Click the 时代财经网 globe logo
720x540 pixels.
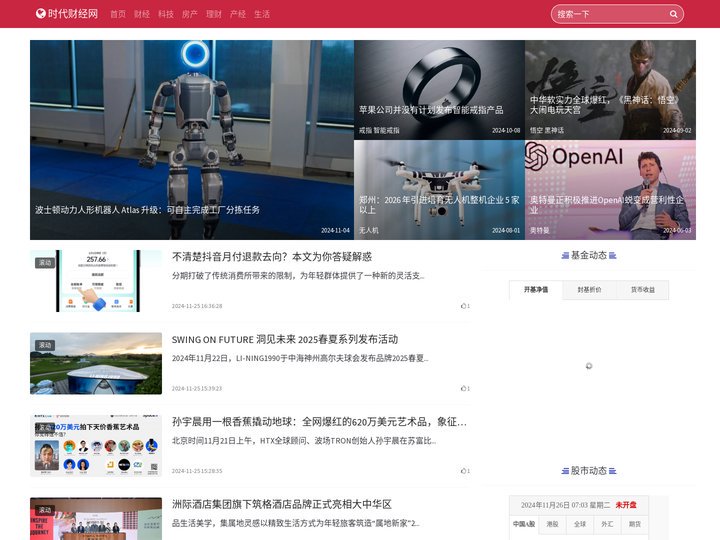pos(67,14)
